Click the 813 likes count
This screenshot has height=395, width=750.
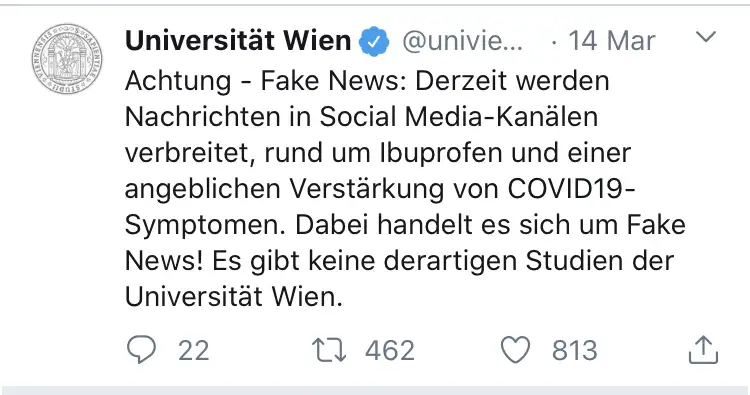(574, 351)
